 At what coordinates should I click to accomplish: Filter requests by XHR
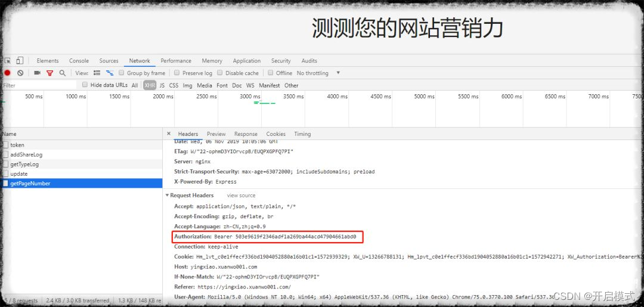click(x=150, y=85)
